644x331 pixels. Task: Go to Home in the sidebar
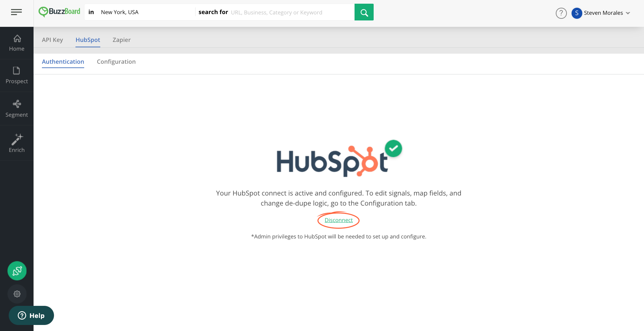[17, 43]
